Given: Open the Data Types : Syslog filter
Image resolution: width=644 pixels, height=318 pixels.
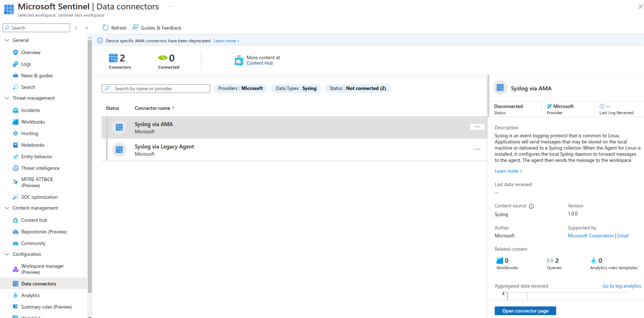Looking at the screenshot, I should (296, 88).
